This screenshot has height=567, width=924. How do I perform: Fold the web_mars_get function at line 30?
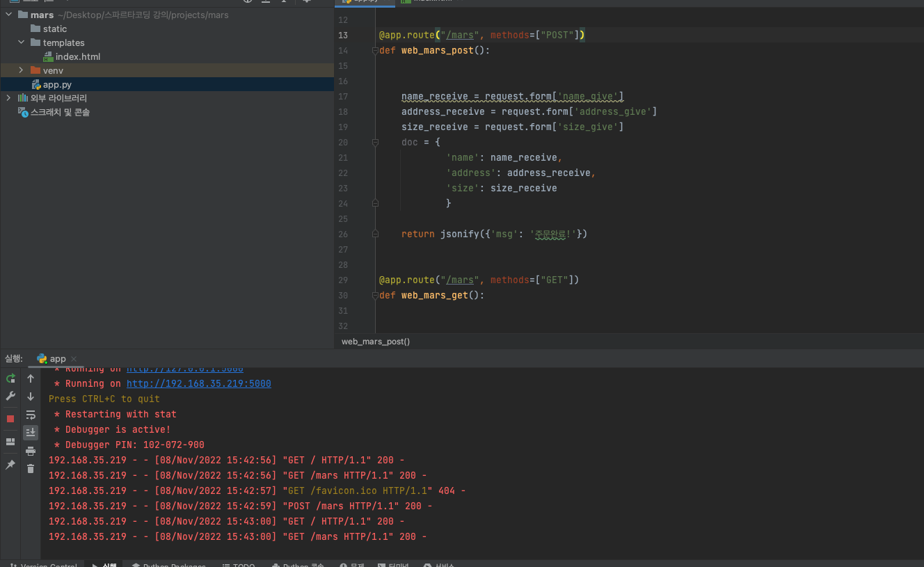point(375,295)
